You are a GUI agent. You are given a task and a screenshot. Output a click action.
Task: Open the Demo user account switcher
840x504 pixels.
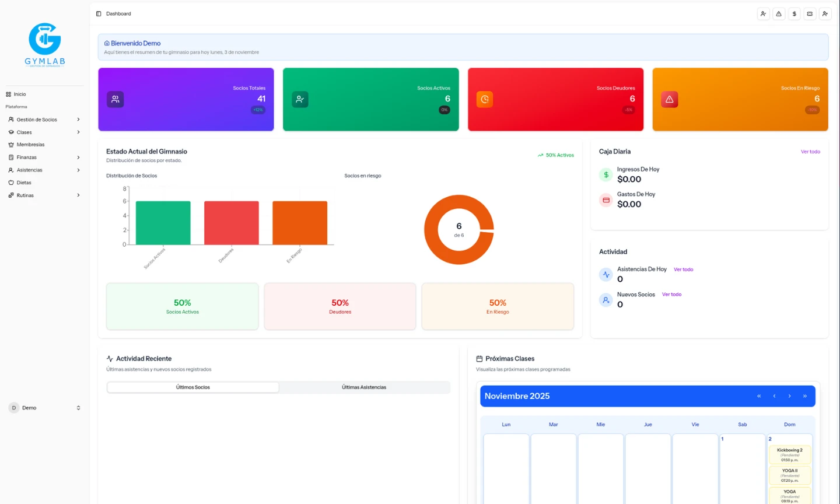coord(44,408)
